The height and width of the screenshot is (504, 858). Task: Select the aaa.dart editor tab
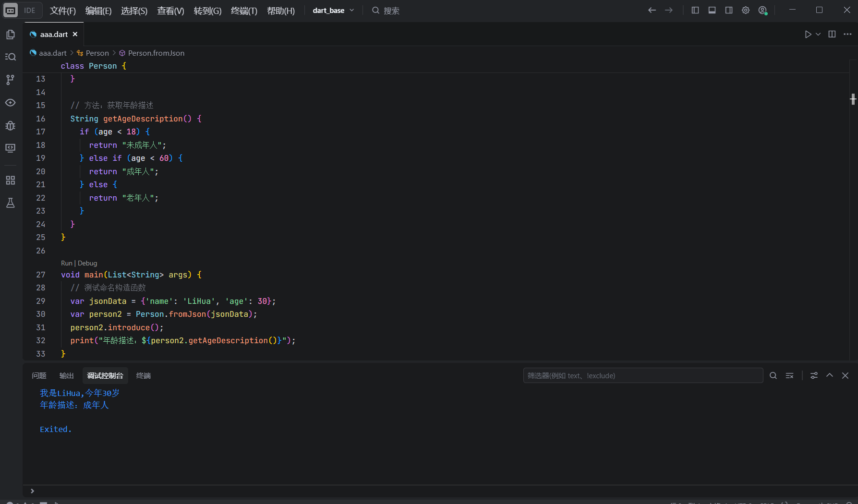click(x=53, y=34)
